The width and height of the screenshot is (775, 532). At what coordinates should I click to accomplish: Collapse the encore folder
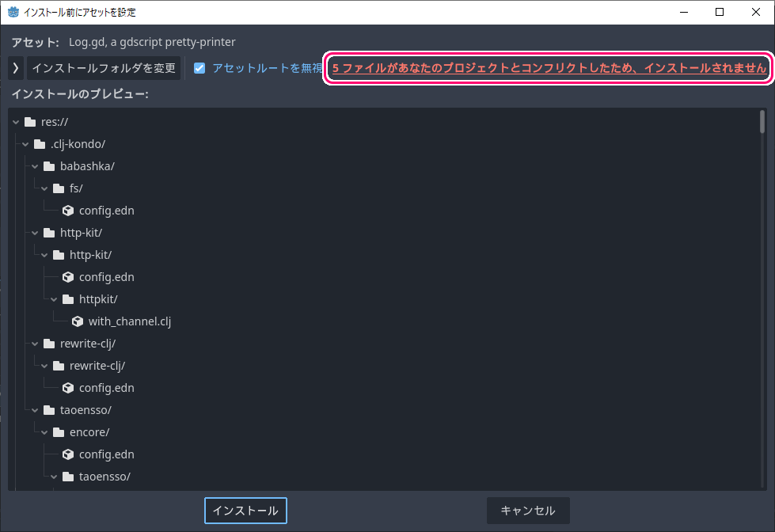click(x=44, y=432)
